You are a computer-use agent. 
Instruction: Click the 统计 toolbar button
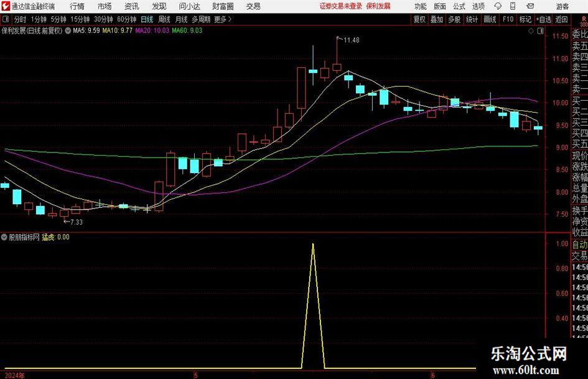click(472, 19)
